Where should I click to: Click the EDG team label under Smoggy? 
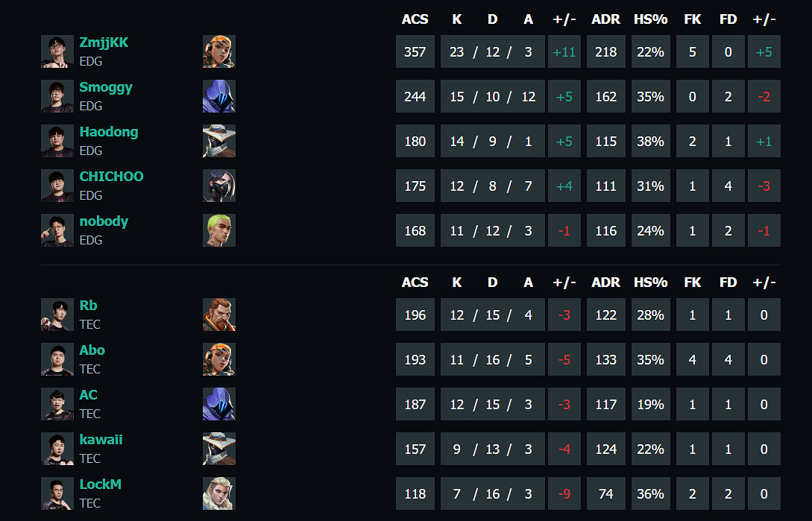coord(90,106)
